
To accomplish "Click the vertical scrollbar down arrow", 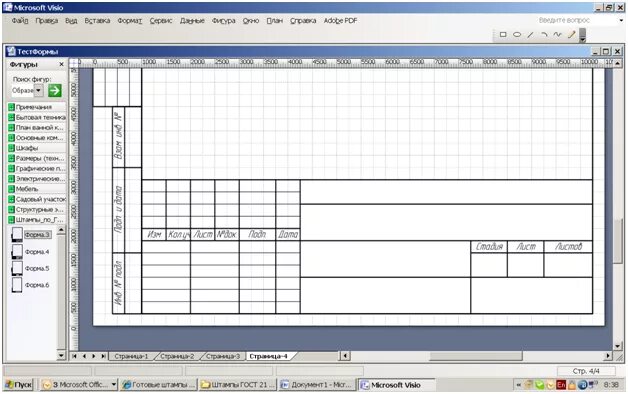I will click(x=617, y=346).
